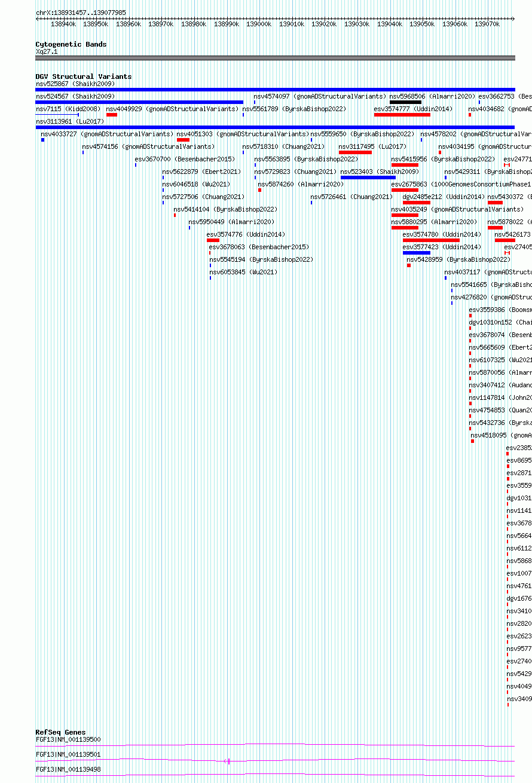Click the blue bar under nsv523403

click(368, 178)
